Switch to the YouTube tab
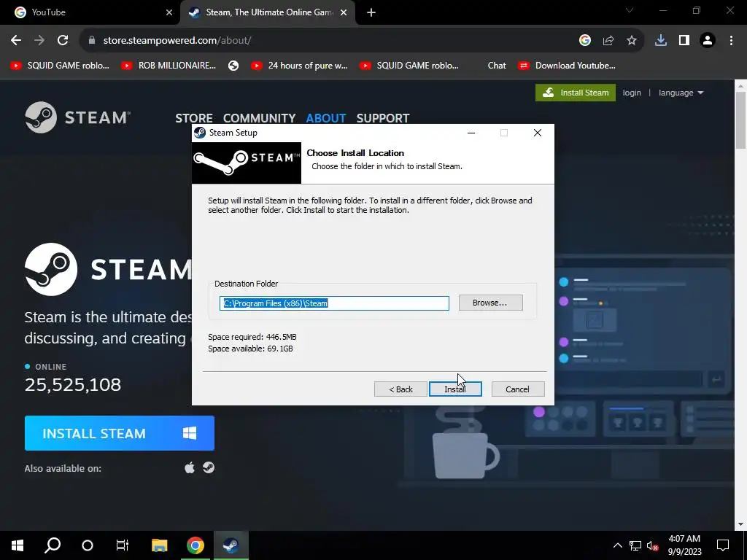Screen dimensions: 747x560 (x=90, y=12)
